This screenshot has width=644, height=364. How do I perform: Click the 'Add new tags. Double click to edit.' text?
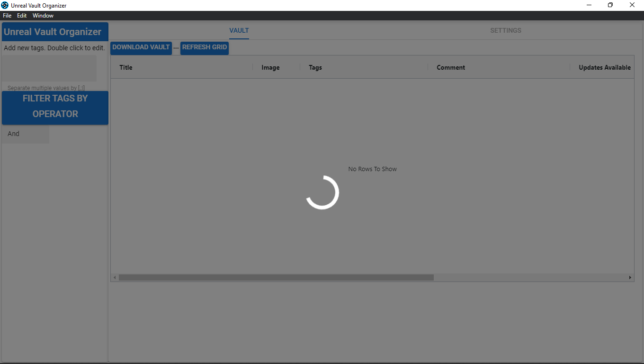[x=54, y=48]
